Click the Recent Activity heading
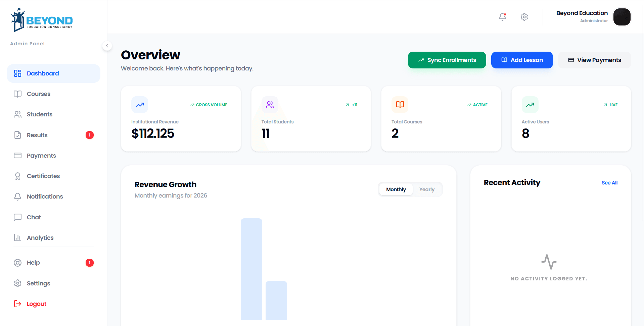This screenshot has width=644, height=326. click(512, 182)
